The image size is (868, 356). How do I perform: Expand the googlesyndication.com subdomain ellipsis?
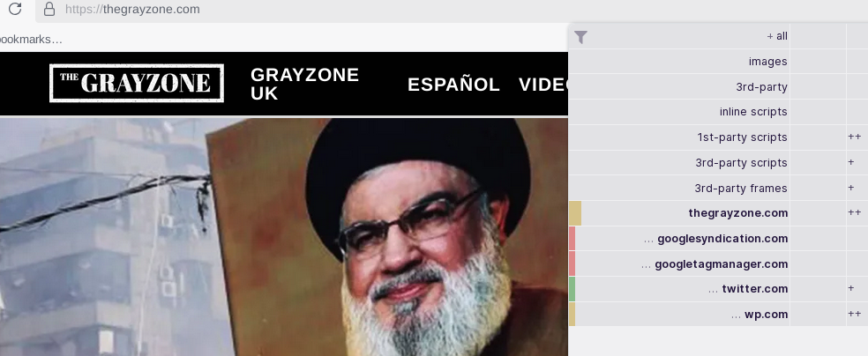coord(648,240)
